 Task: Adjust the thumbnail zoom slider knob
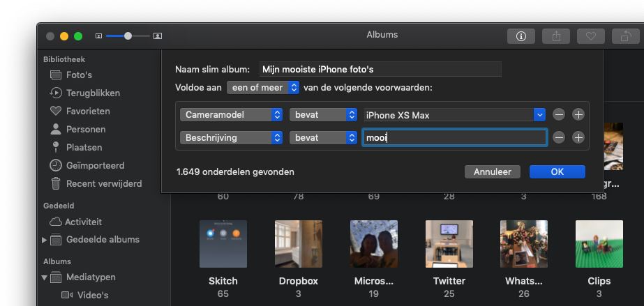coord(128,36)
